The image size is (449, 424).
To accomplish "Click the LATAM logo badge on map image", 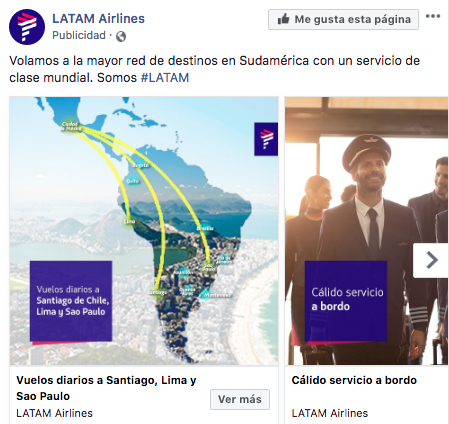I will pyautogui.click(x=266, y=139).
